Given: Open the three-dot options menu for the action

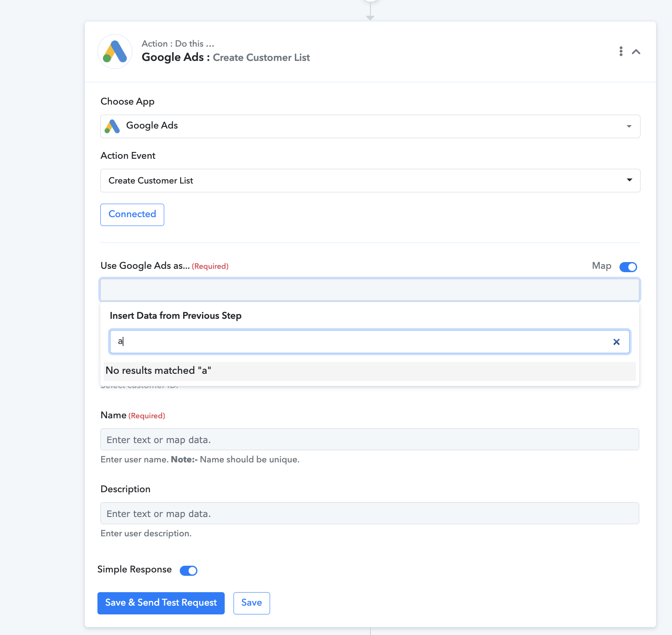Looking at the screenshot, I should tap(621, 51).
